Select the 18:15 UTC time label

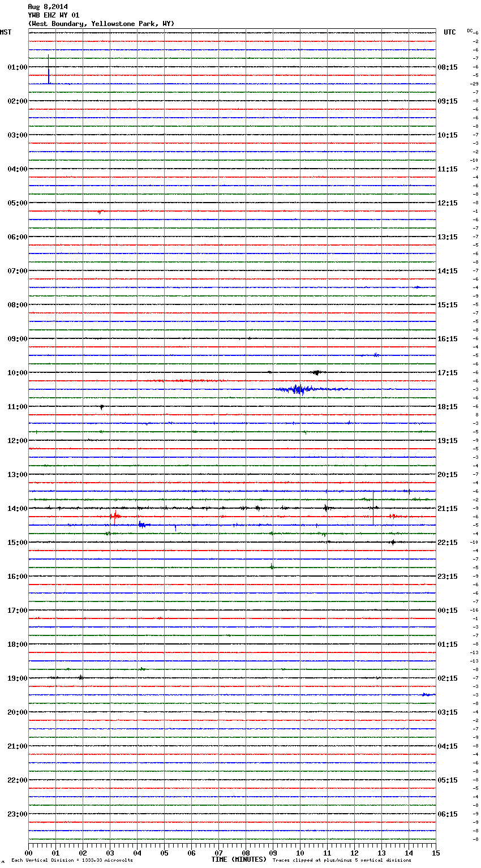pyautogui.click(x=448, y=407)
